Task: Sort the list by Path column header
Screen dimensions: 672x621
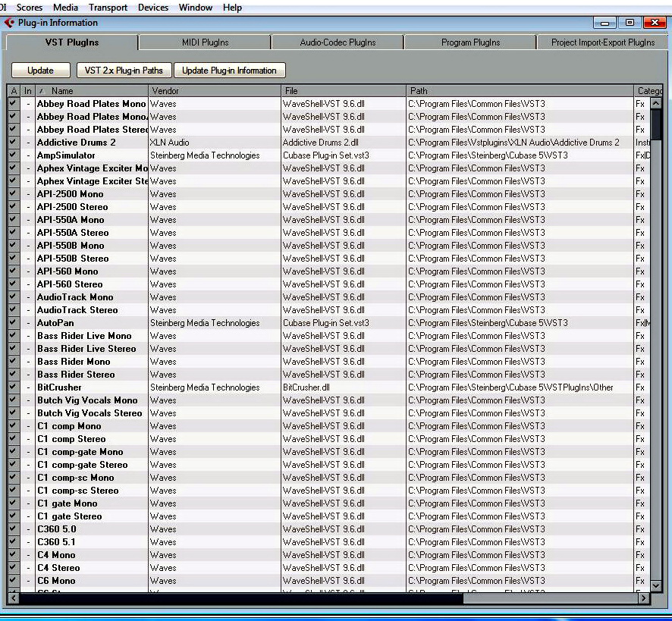Action: (520, 91)
